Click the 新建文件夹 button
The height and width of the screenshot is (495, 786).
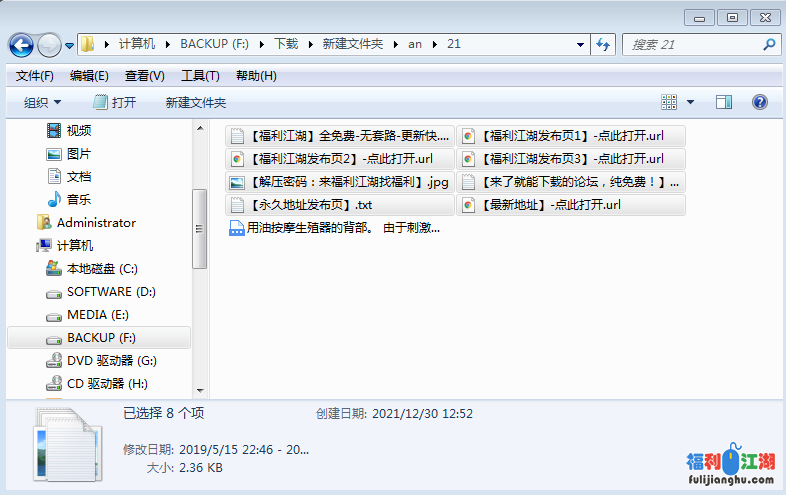tap(196, 102)
